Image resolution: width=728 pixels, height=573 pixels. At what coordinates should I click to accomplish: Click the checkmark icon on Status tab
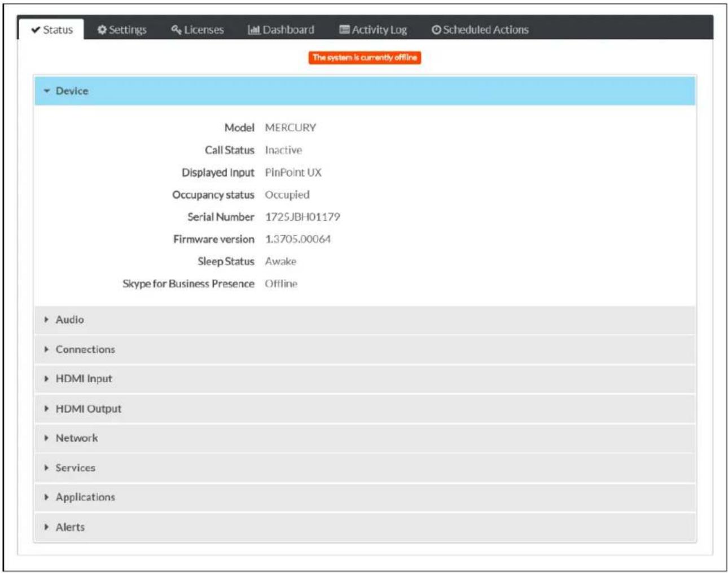[36, 29]
